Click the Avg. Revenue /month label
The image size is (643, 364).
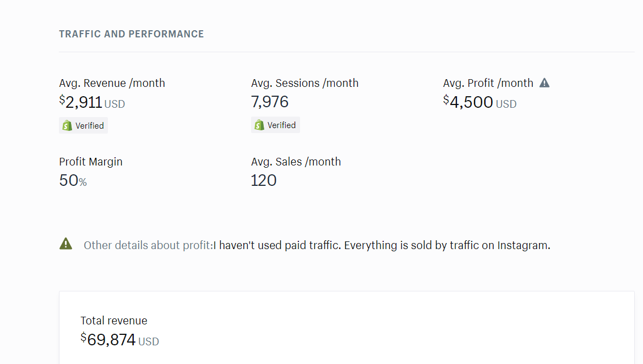click(112, 83)
